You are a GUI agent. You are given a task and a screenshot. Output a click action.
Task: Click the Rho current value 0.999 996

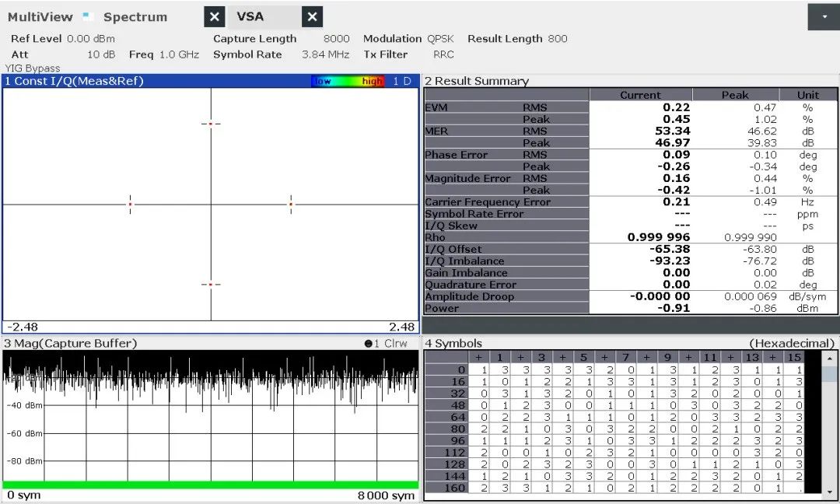[x=659, y=237]
